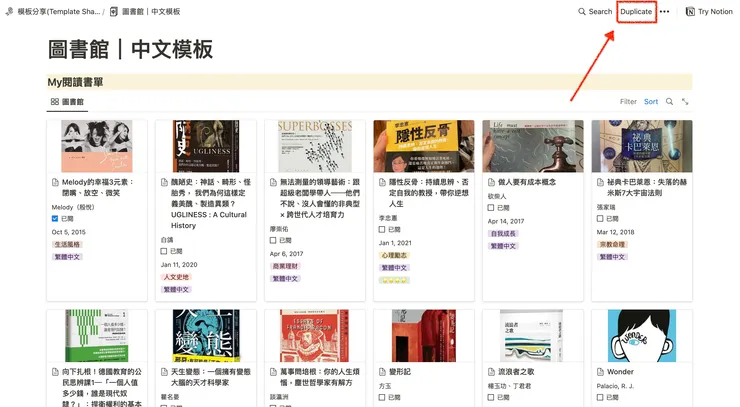Open the UGLINESS book cover image
The height and width of the screenshot is (407, 740).
[x=206, y=146]
